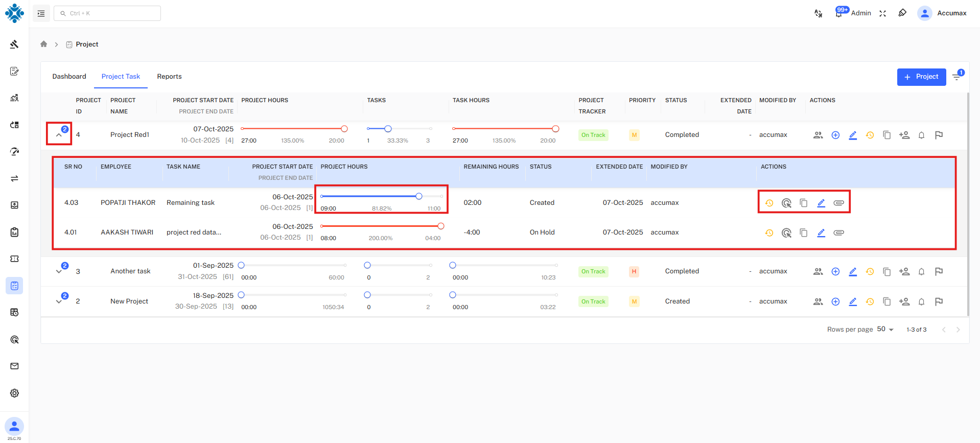Toggle the sidebar menu collapse button

click(41, 13)
